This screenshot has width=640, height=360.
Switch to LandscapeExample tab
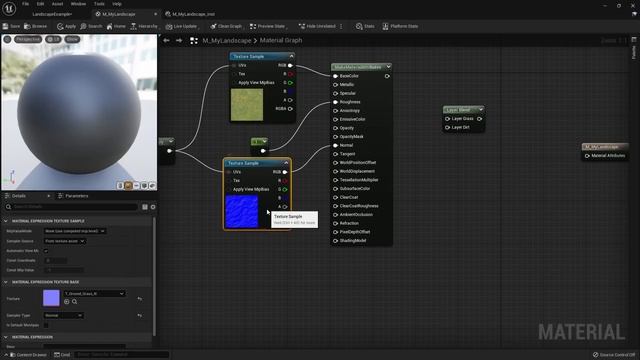52,14
